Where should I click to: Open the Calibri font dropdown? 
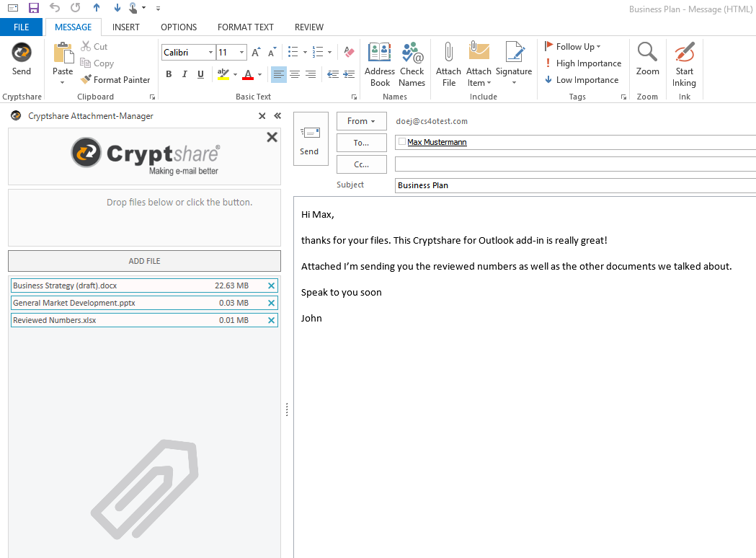(x=210, y=52)
